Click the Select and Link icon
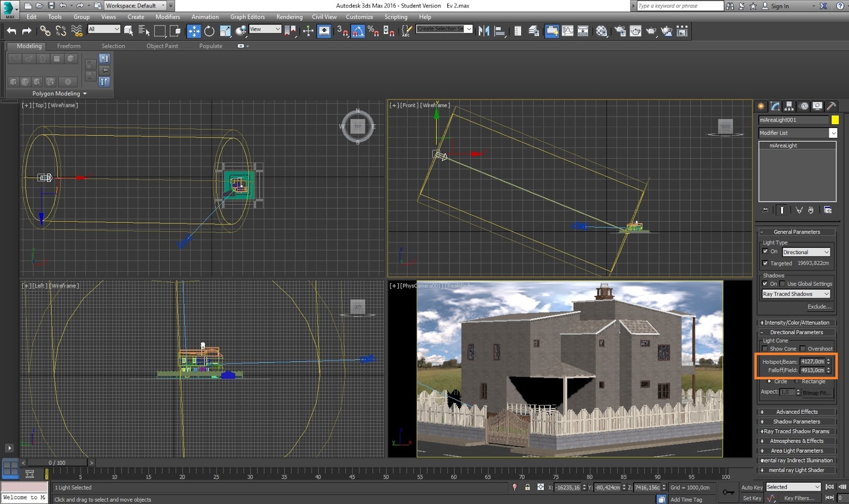Image resolution: width=849 pixels, height=504 pixels. tap(45, 31)
